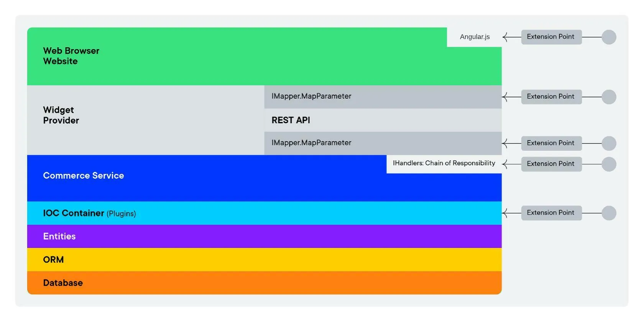Click IHandlers: Chain of Responsibility label
Screen dimensions: 644x322
pyautogui.click(x=444, y=163)
